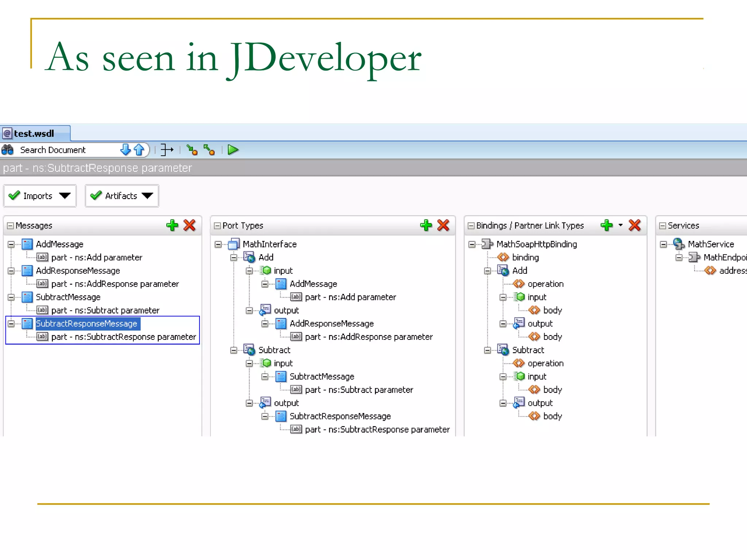Click the Add operation icon in Port Types
This screenshot has width=747, height=560.
click(x=249, y=257)
